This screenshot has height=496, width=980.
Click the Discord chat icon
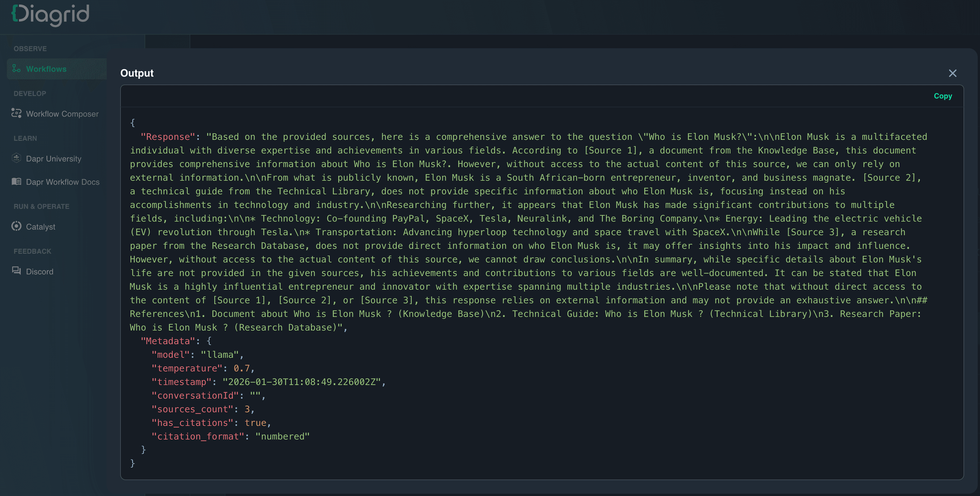tap(16, 271)
